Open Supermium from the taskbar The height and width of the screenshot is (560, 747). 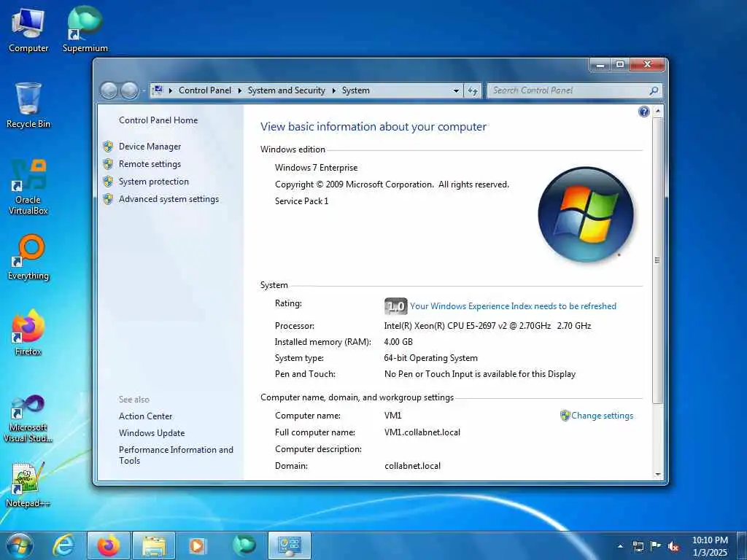point(244,545)
